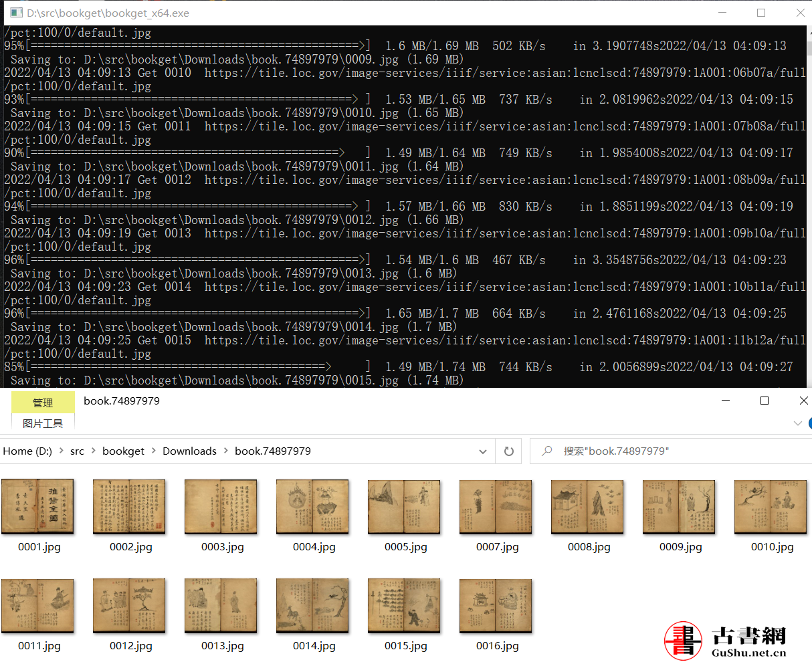The image size is (812, 664).
Task: Expand the chevron after Home (D:)
Action: (x=62, y=451)
